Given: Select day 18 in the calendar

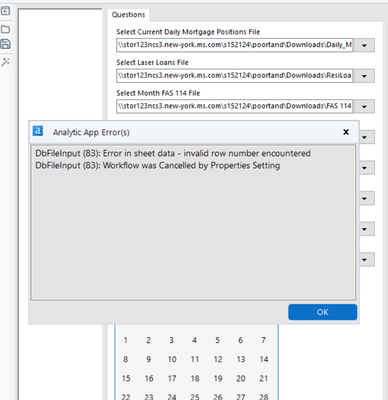Looking at the screenshot, I should click(195, 379).
